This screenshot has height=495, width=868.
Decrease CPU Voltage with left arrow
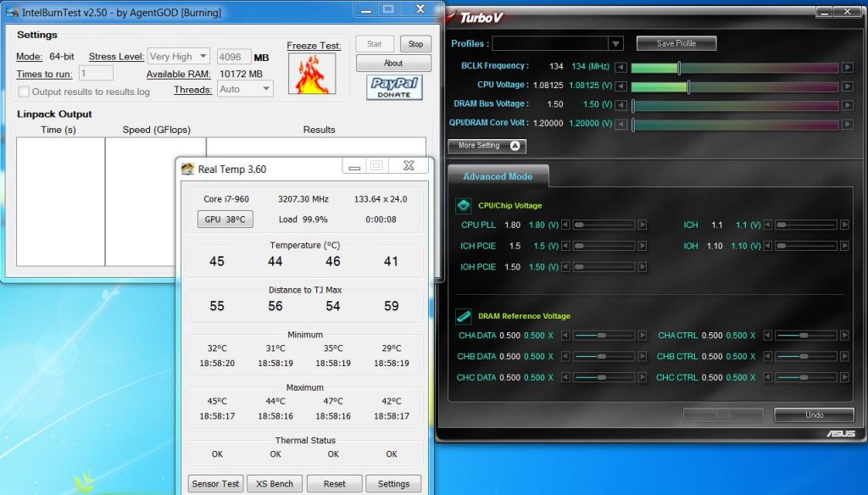click(x=621, y=86)
